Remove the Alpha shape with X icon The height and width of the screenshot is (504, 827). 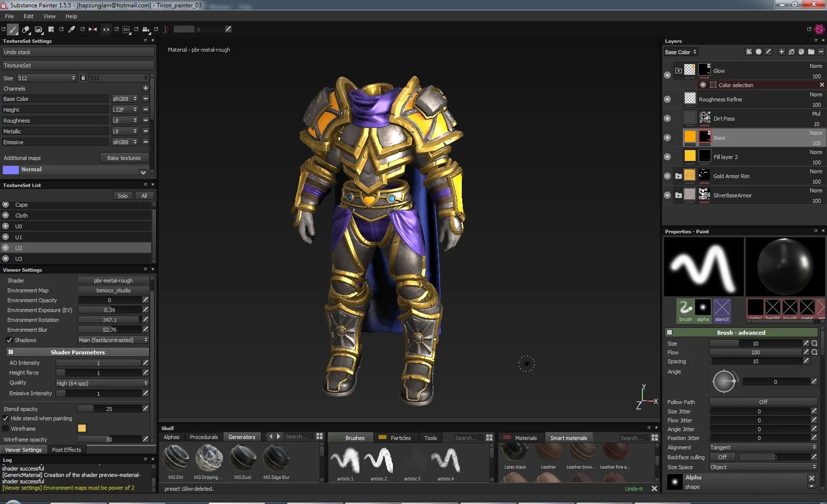[x=812, y=478]
